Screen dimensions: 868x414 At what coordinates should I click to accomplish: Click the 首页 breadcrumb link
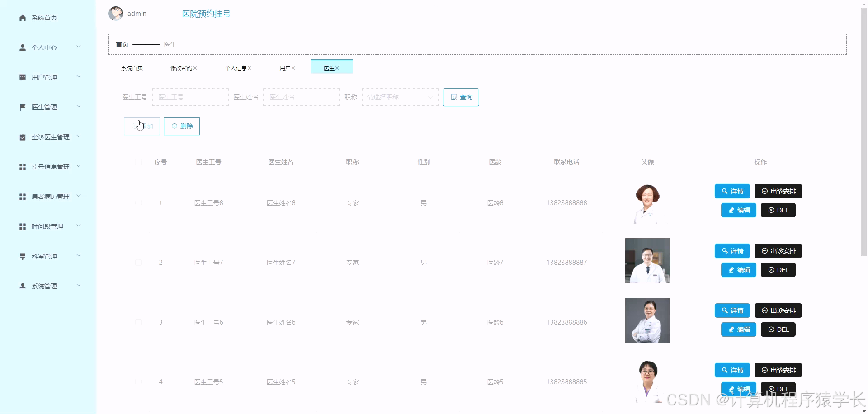(122, 44)
